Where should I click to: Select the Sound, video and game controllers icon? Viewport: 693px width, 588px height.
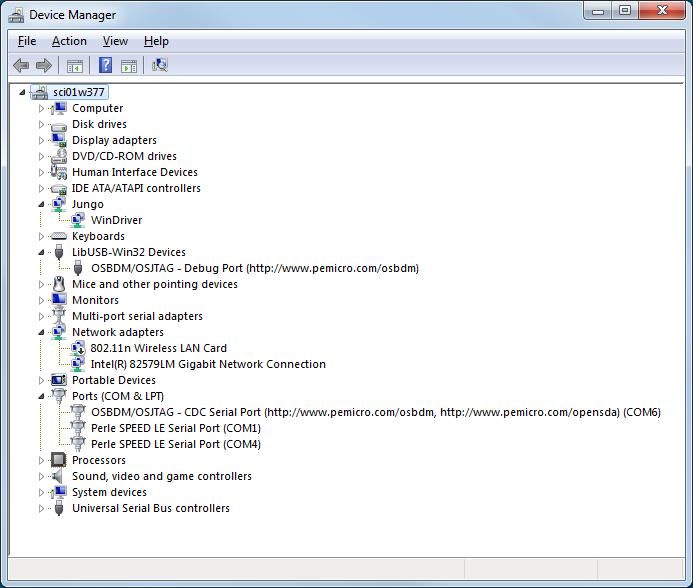(x=57, y=476)
